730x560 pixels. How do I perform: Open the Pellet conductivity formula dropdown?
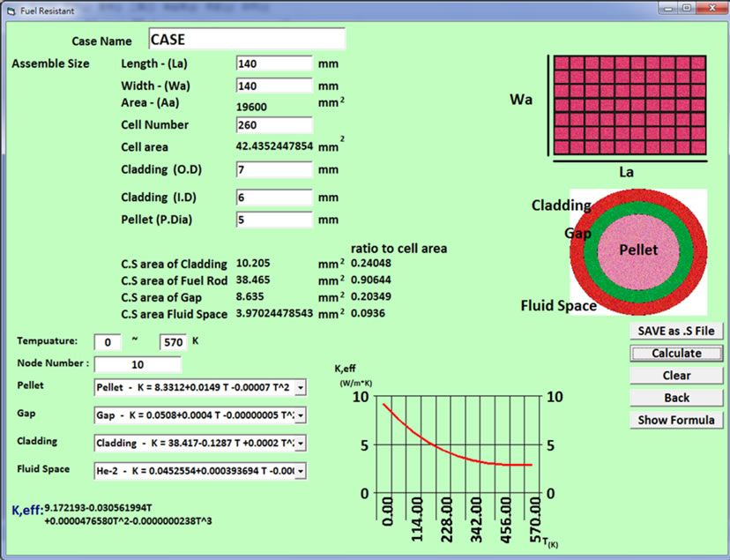(x=301, y=387)
